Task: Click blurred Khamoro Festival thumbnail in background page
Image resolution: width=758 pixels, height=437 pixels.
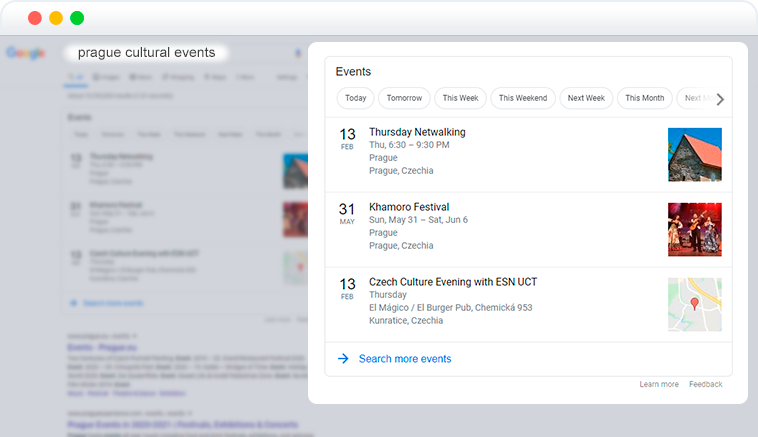Action: point(295,219)
